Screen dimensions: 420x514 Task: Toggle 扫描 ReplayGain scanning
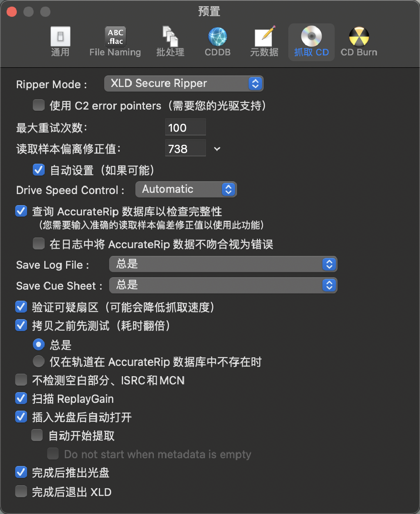tap(21, 398)
